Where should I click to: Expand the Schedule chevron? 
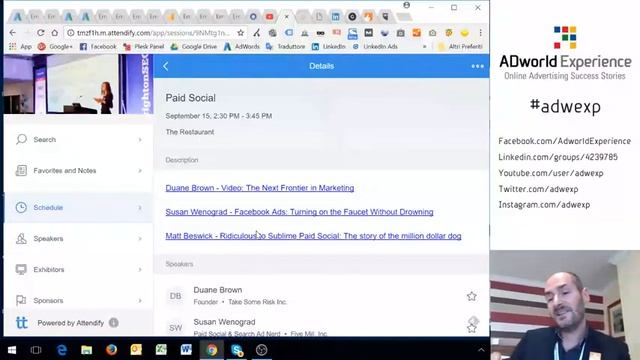(x=140, y=207)
